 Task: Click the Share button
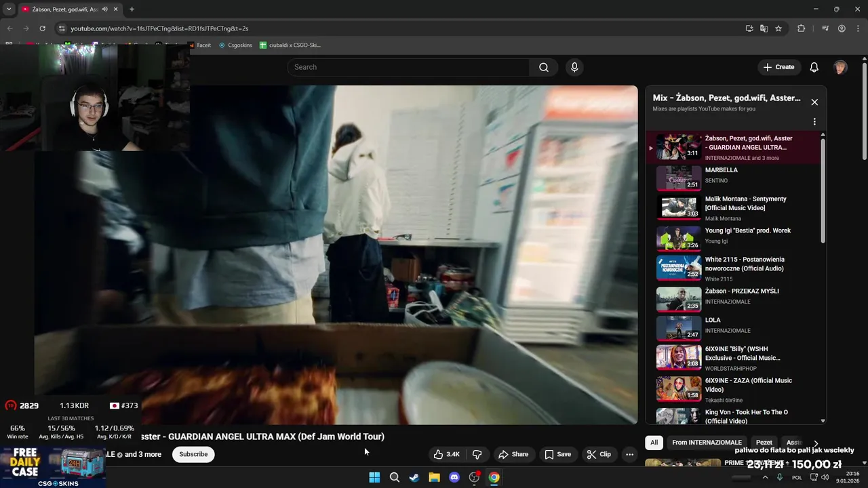pos(513,454)
